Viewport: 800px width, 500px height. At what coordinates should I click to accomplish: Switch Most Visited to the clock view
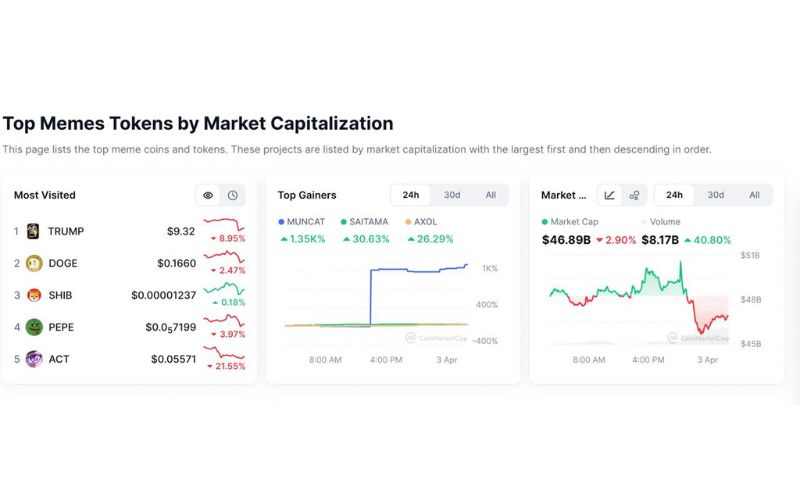(x=232, y=195)
